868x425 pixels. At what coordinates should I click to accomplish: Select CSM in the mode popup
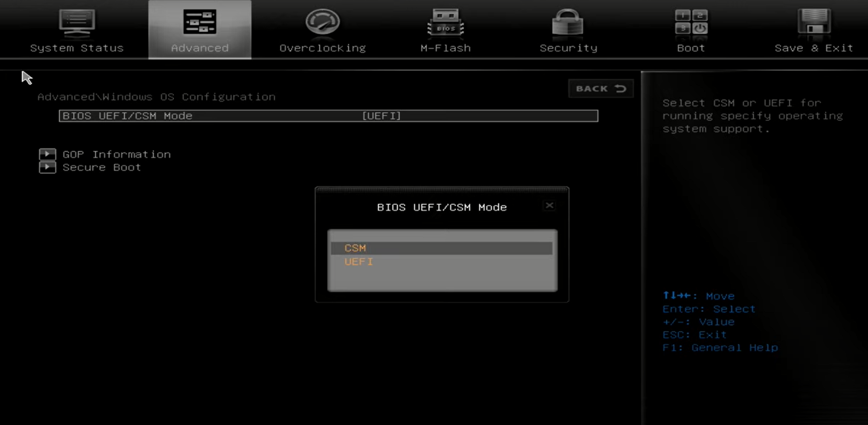355,248
